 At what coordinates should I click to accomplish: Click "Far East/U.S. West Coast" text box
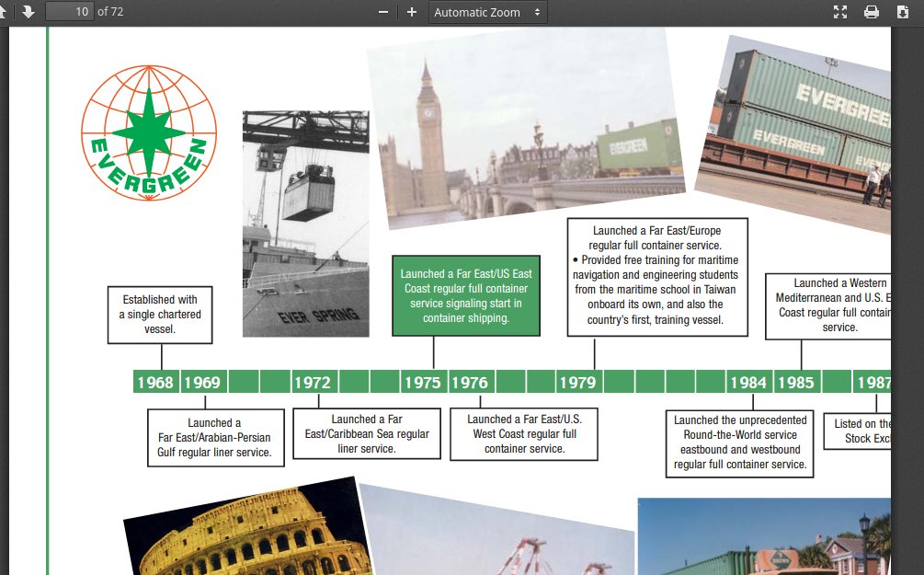pos(524,434)
